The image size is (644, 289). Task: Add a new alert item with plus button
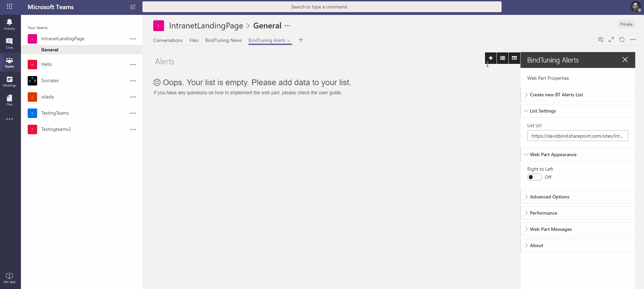(x=491, y=58)
